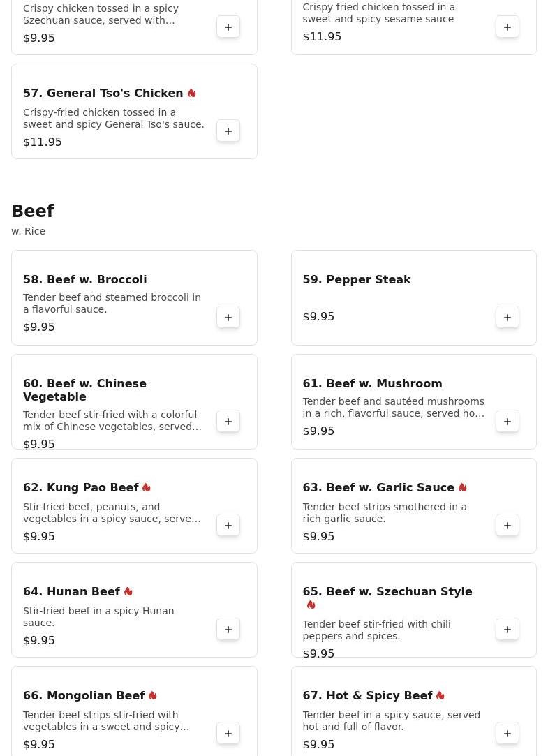The image size is (548, 756).
Task: Add Beef w. Mushroom with plus button
Action: [508, 422]
